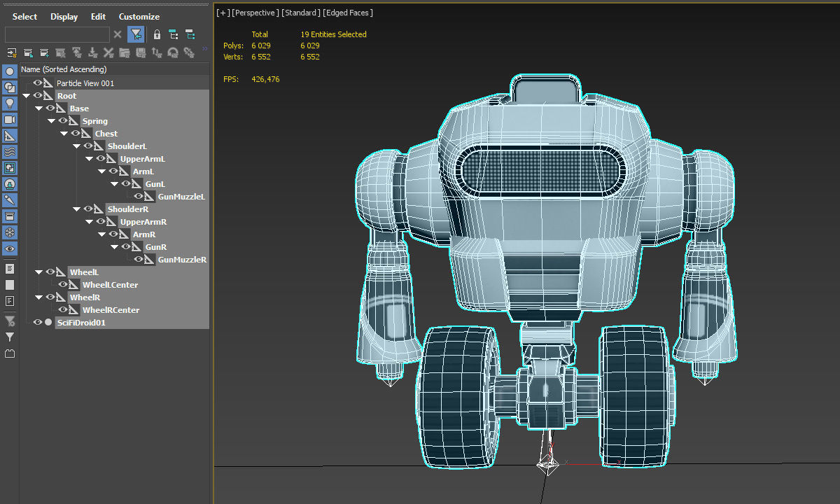Open the Edit menu
The width and height of the screenshot is (840, 504).
tap(98, 17)
